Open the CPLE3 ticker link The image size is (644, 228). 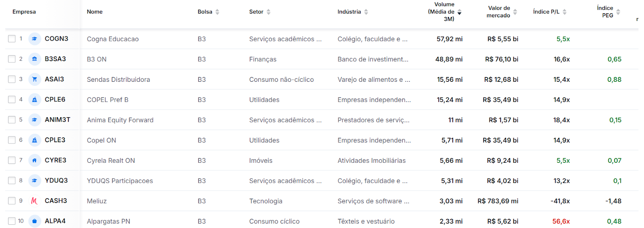tap(55, 140)
